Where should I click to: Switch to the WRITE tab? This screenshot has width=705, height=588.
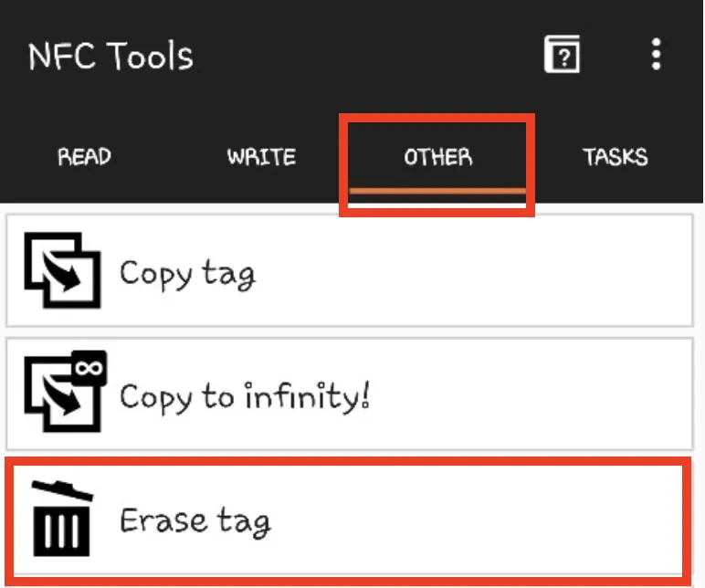click(261, 157)
